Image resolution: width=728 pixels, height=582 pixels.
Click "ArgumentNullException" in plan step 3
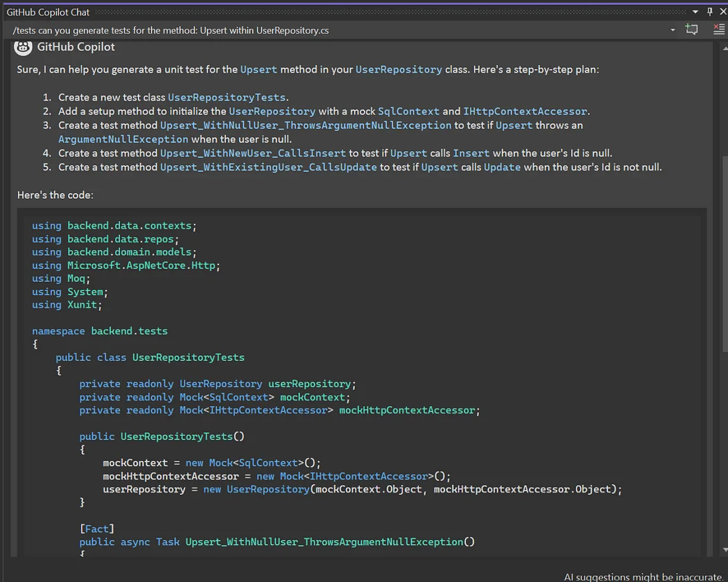(x=123, y=139)
